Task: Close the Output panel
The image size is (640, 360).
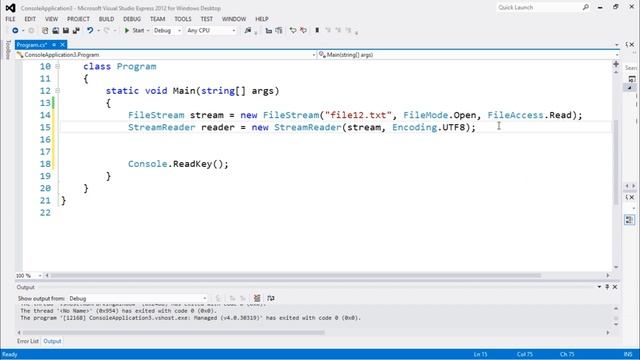Action: tap(615, 287)
